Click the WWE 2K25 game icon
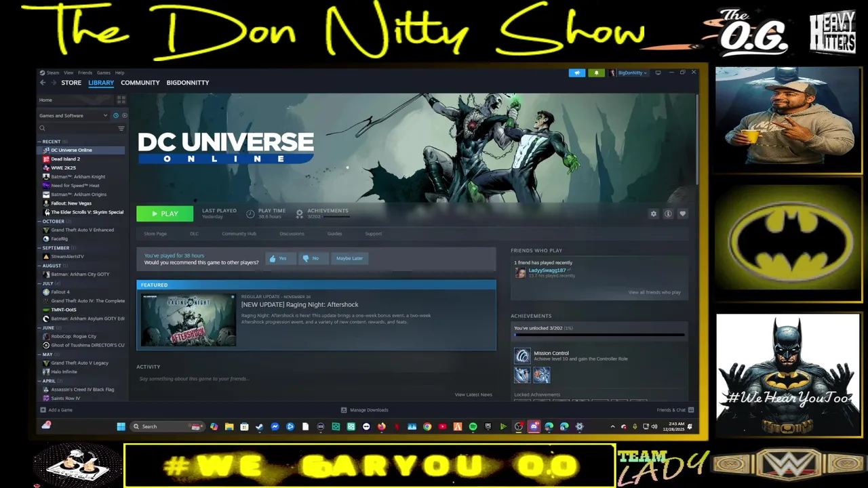 pos(46,167)
